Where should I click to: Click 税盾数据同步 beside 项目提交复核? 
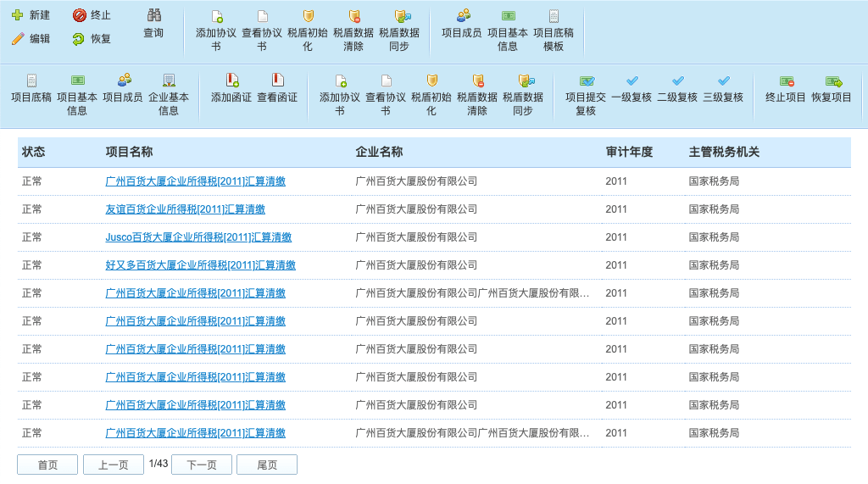pos(523,95)
